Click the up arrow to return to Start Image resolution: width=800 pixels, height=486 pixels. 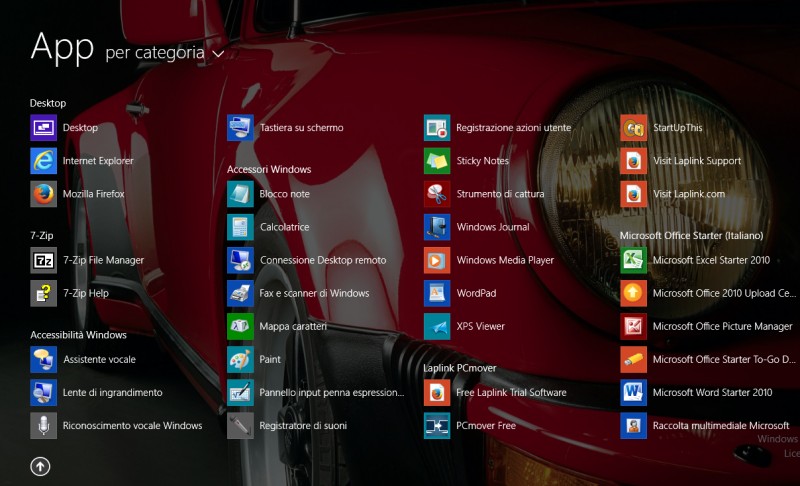(x=40, y=466)
